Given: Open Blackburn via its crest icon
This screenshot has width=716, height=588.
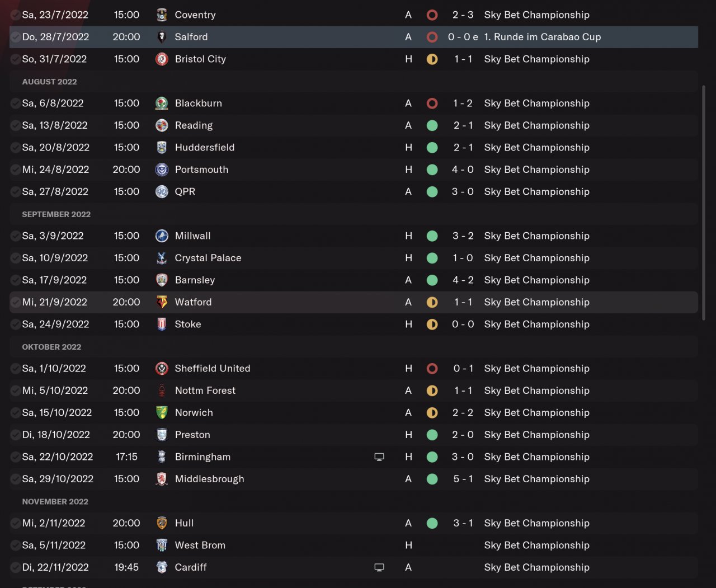Looking at the screenshot, I should [162, 104].
